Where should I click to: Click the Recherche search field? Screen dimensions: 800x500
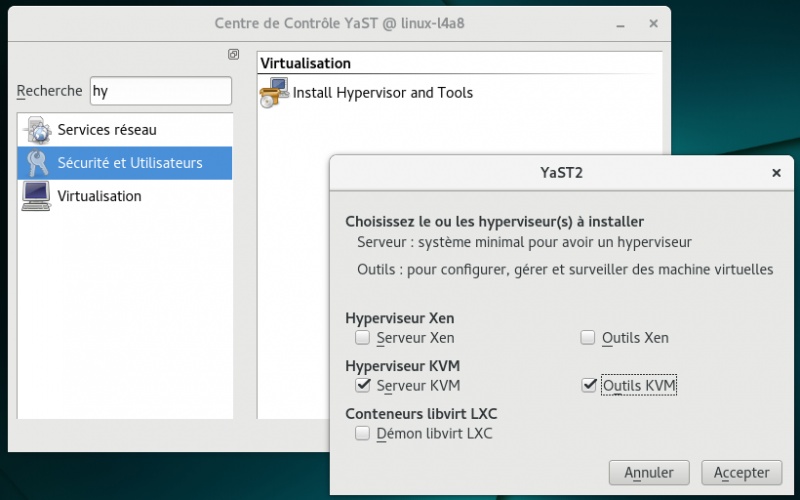tap(161, 91)
